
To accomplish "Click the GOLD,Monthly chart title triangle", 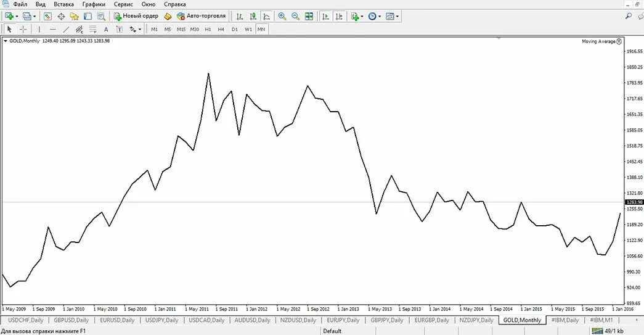I will tap(6, 41).
